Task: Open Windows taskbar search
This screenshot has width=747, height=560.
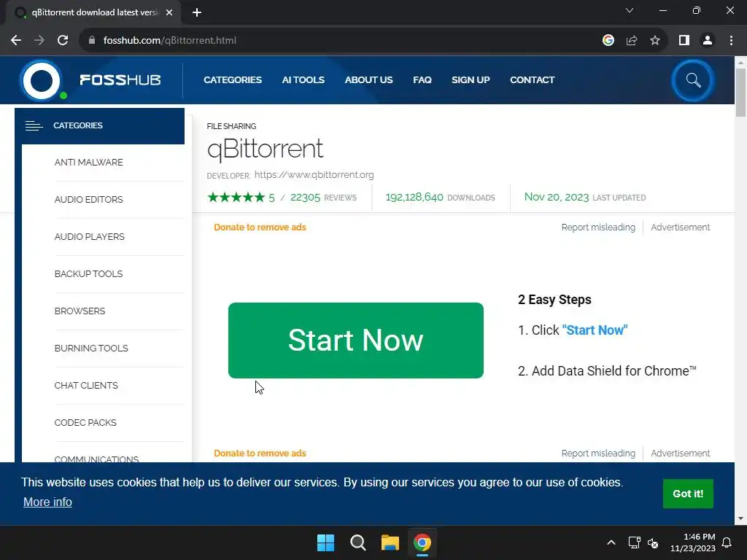Action: (x=357, y=542)
